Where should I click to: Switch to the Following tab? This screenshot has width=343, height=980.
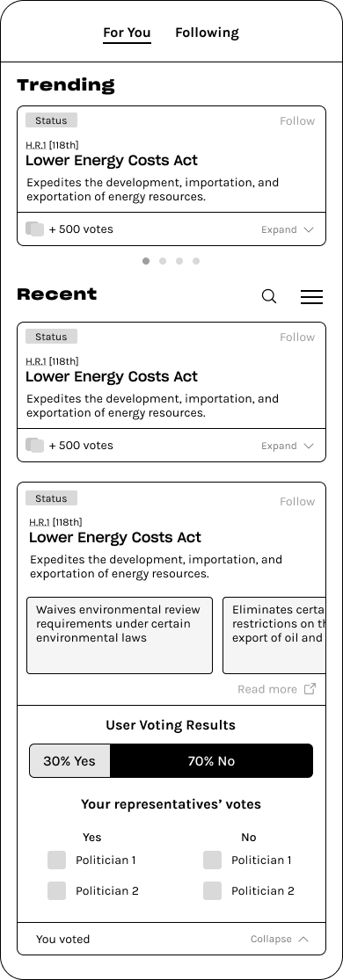click(207, 33)
